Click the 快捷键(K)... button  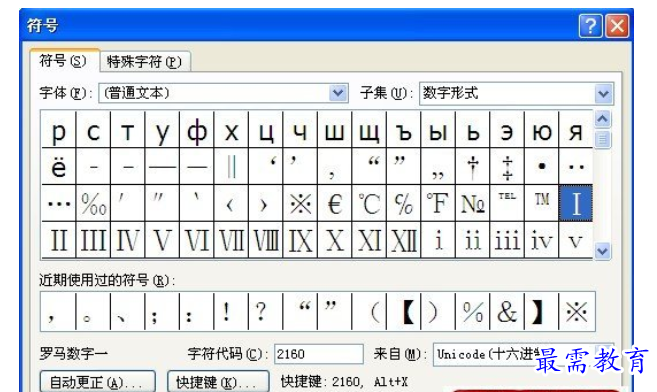218,382
